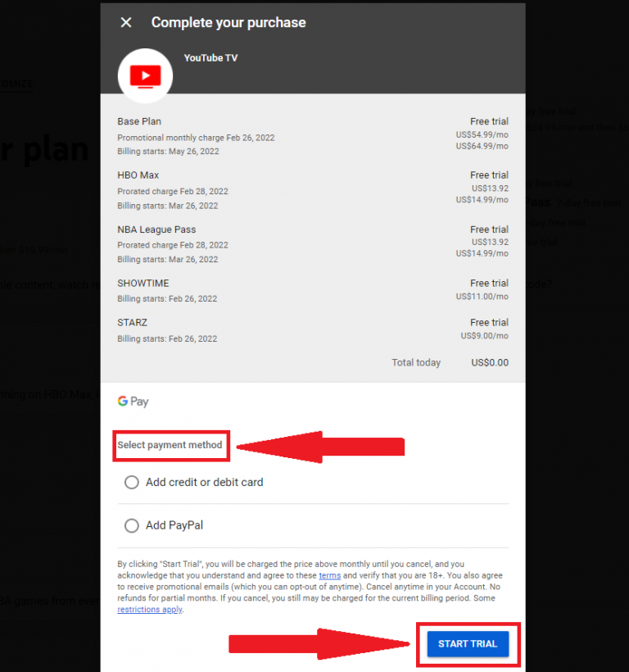Click the 'HBO Max' item name
This screenshot has height=672, width=629.
pos(138,175)
